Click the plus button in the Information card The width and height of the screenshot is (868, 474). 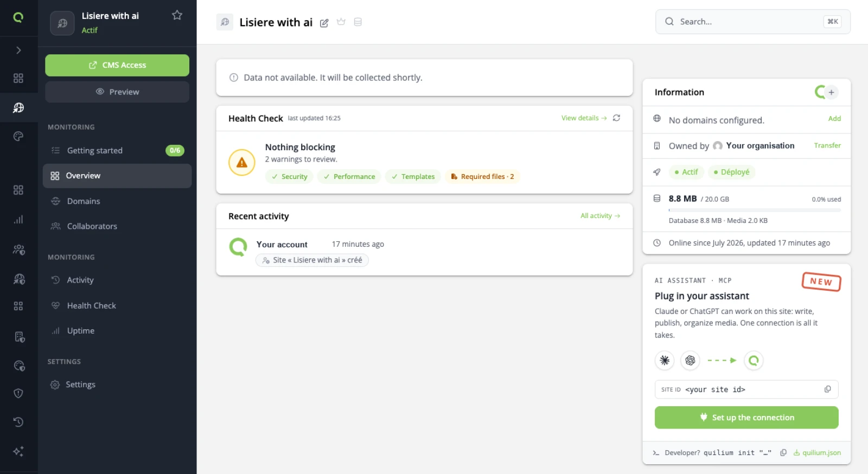[x=831, y=92]
